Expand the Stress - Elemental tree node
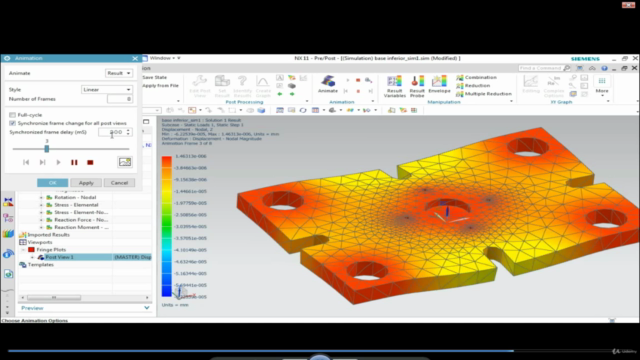The image size is (640, 360). point(41,205)
